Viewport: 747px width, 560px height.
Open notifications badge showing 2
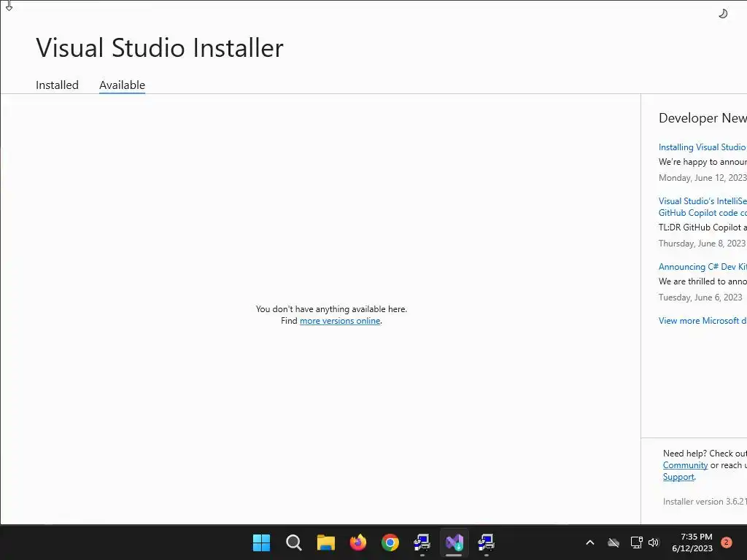(x=727, y=542)
